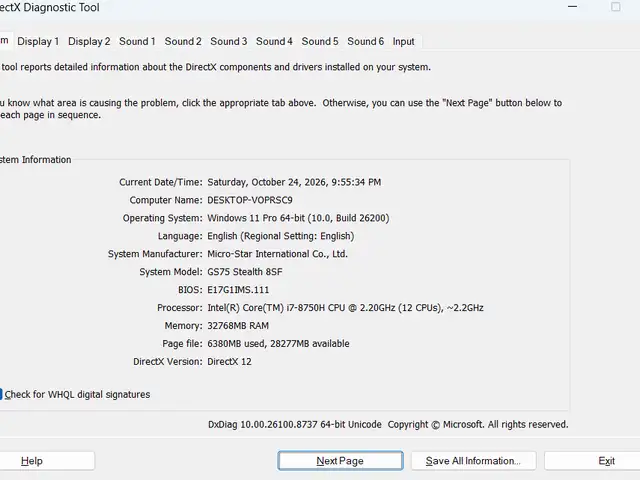640x480 pixels.
Task: Click the Language label
Action: click(180, 236)
